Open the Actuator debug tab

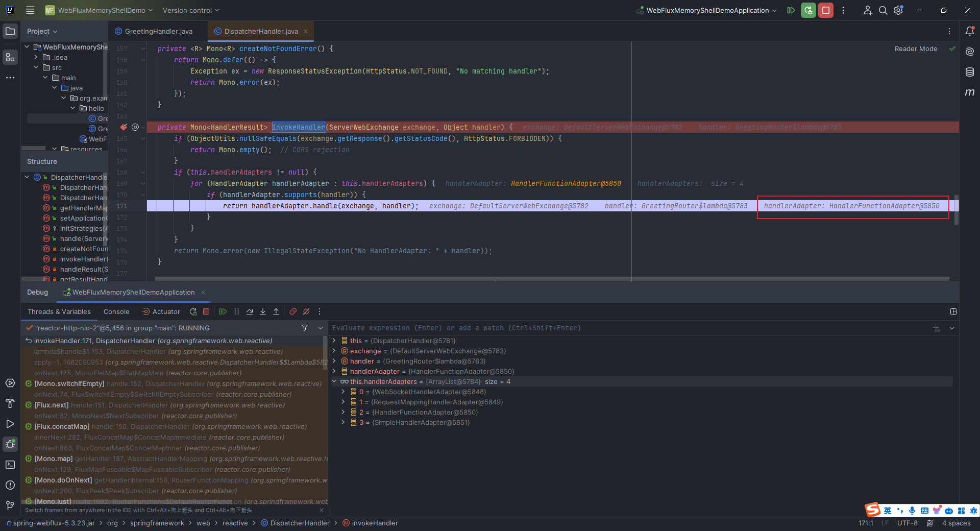click(x=161, y=311)
